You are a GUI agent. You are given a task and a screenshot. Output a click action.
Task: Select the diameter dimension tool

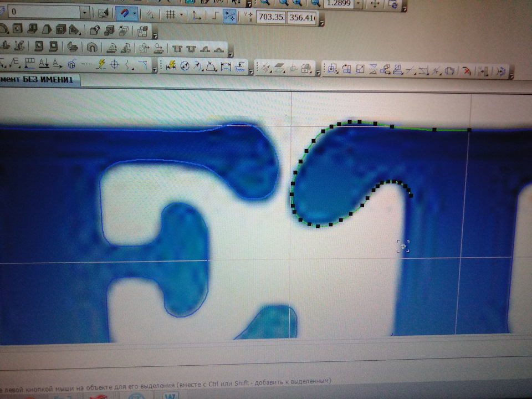185,65
